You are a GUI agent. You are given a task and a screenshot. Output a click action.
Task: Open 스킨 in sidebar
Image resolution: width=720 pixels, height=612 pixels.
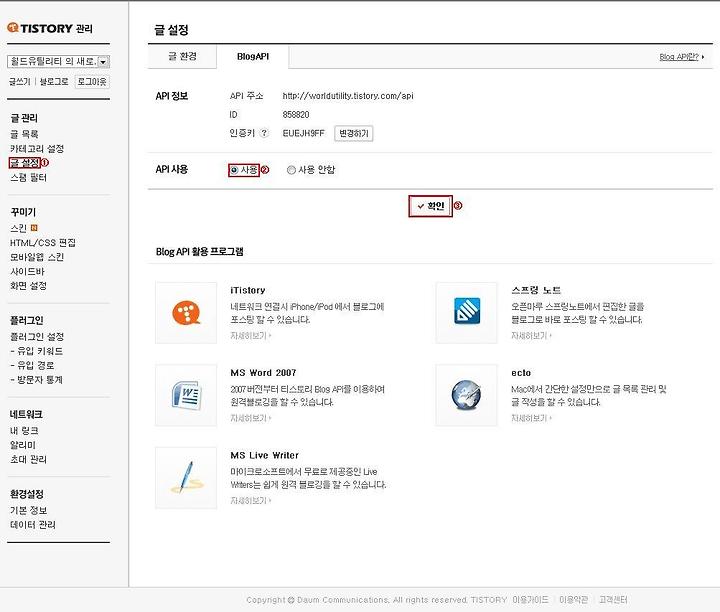tap(18, 228)
